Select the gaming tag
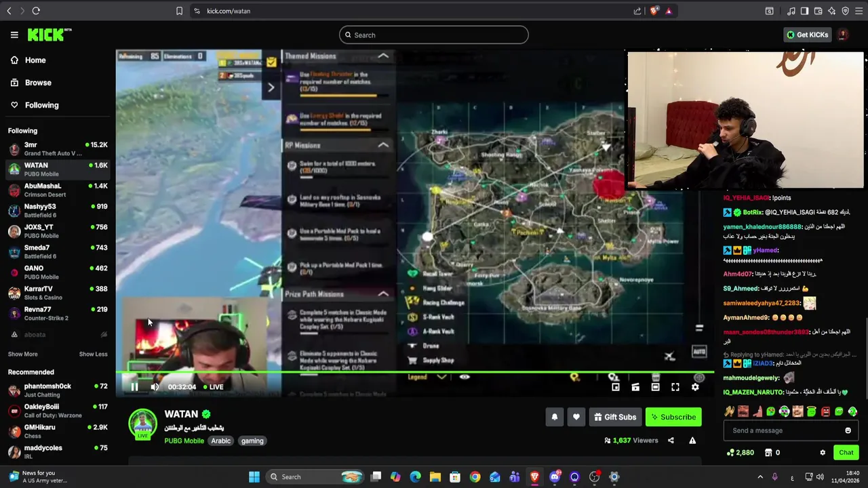 pyautogui.click(x=252, y=441)
